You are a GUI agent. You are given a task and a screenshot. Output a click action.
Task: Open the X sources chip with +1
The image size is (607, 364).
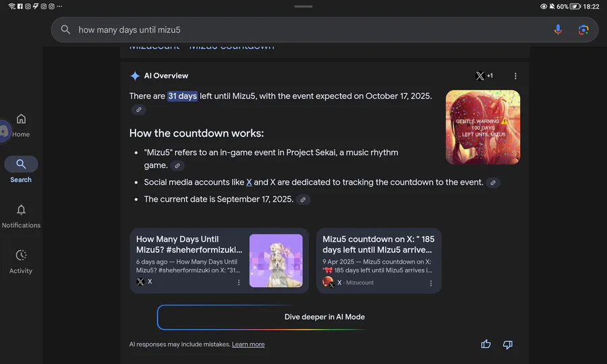tap(484, 75)
